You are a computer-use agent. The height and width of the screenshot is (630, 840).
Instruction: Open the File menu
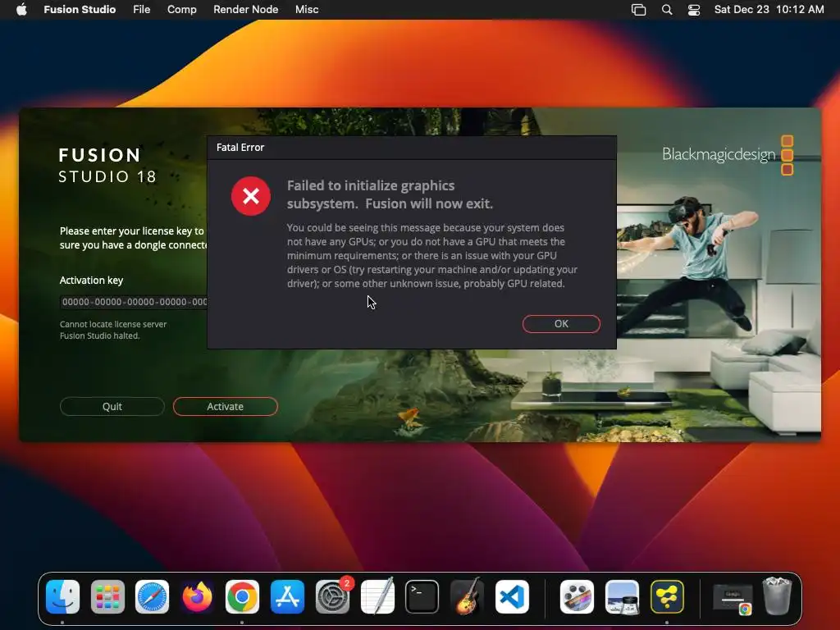pos(141,9)
